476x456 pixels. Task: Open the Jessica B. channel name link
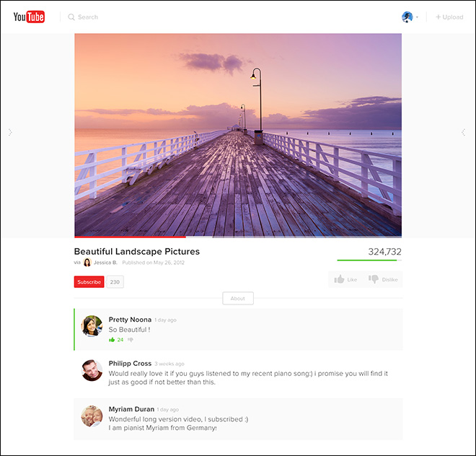(105, 263)
